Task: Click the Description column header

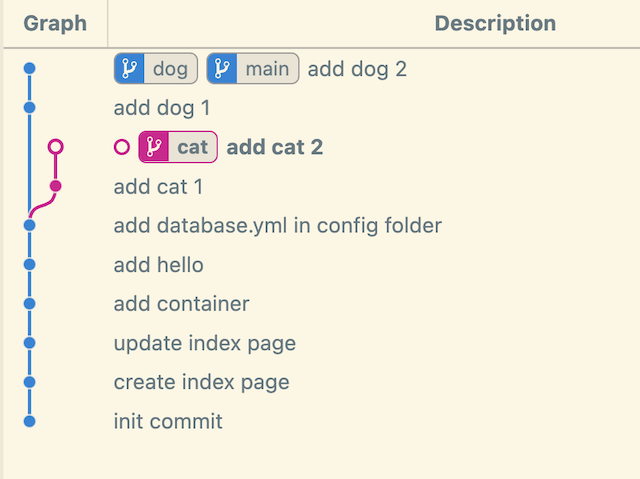Action: click(495, 23)
